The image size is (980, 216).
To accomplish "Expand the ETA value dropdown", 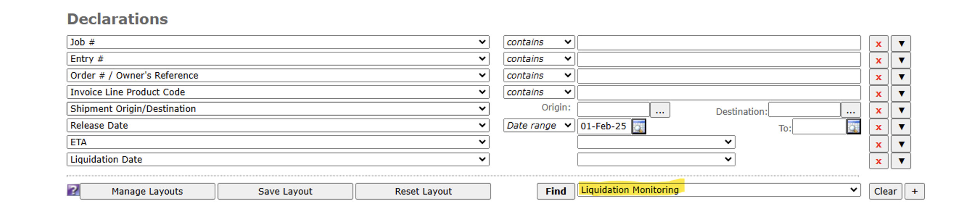I will tap(656, 142).
